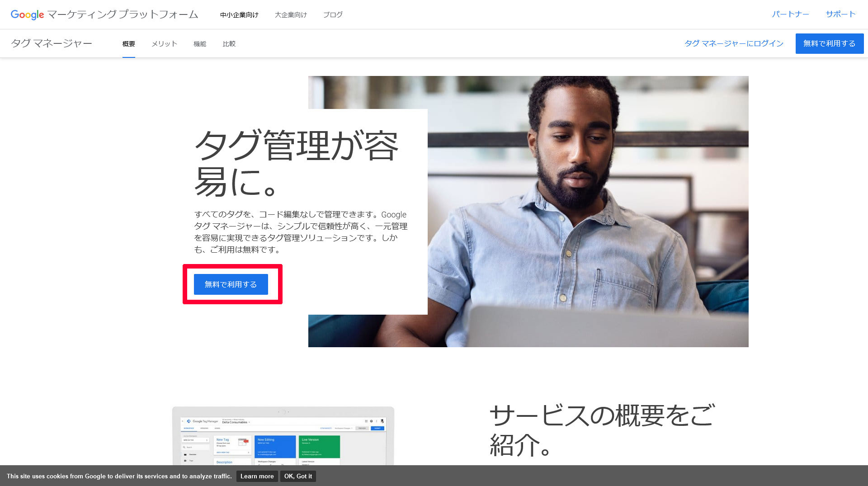Open the 中小企業向け menu item
868x486 pixels.
pyautogui.click(x=239, y=15)
